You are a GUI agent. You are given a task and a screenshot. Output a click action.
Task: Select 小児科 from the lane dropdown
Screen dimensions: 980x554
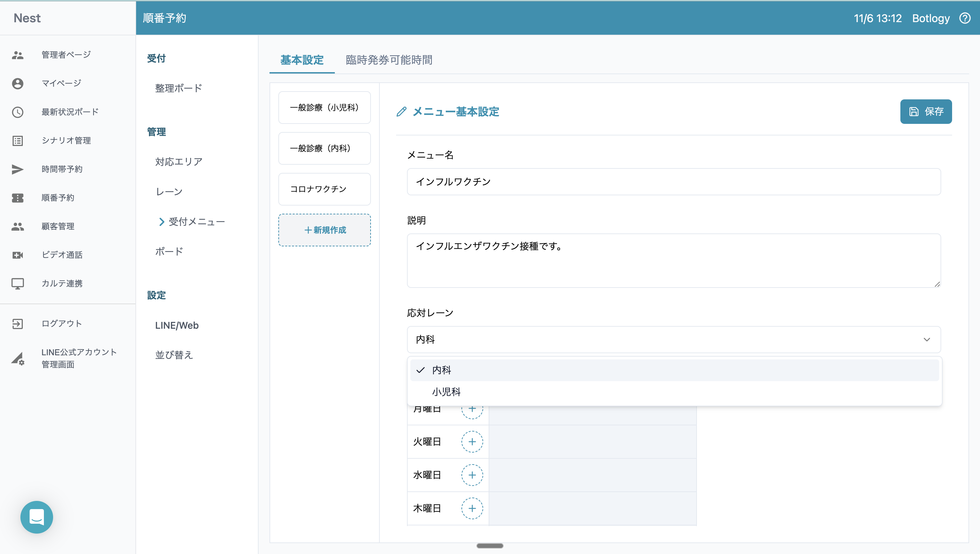click(446, 392)
